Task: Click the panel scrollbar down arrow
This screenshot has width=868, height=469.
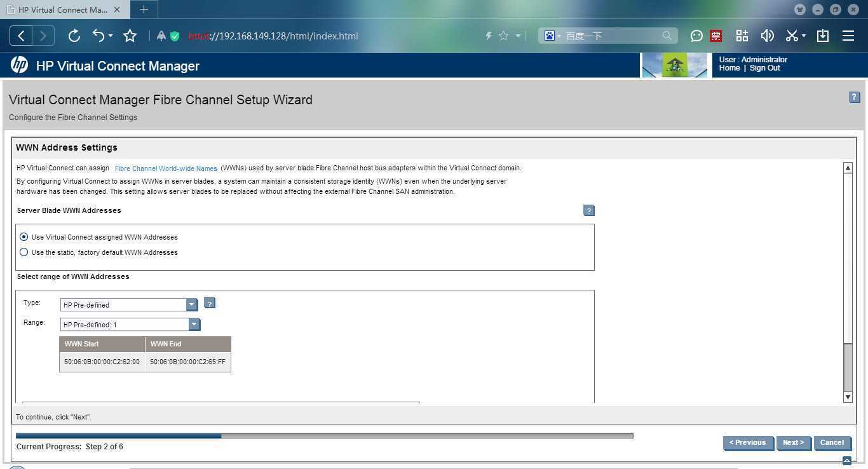Action: pyautogui.click(x=848, y=397)
